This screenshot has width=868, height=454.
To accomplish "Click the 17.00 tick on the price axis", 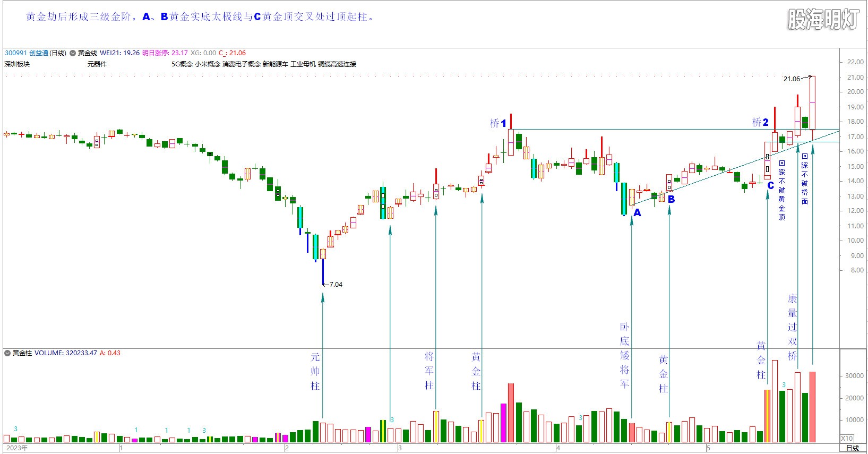I will pyautogui.click(x=855, y=137).
